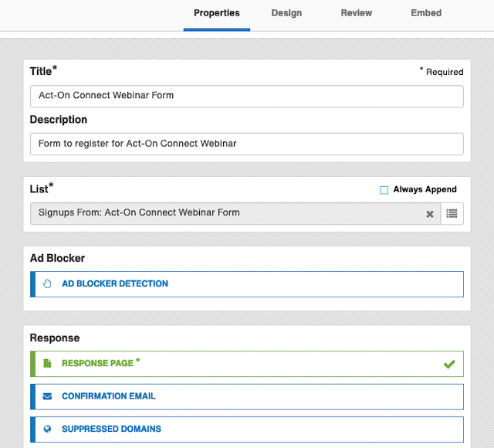Click the Always Append label
Image resolution: width=494 pixels, height=448 pixels.
(425, 189)
